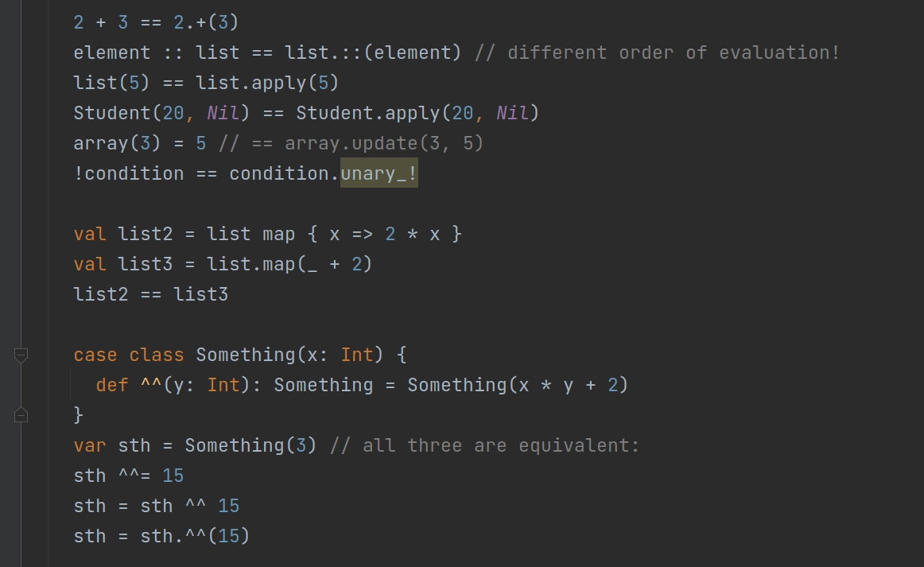This screenshot has height=567, width=924.
Task: Click the 'var' keyword before sth
Action: [90, 445]
